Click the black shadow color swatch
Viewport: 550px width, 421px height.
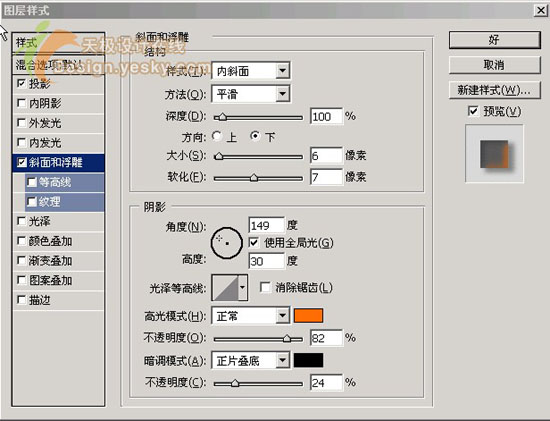[308, 360]
